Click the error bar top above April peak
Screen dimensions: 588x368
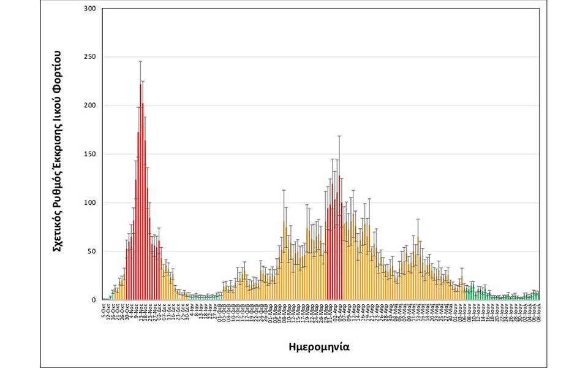tap(339, 136)
